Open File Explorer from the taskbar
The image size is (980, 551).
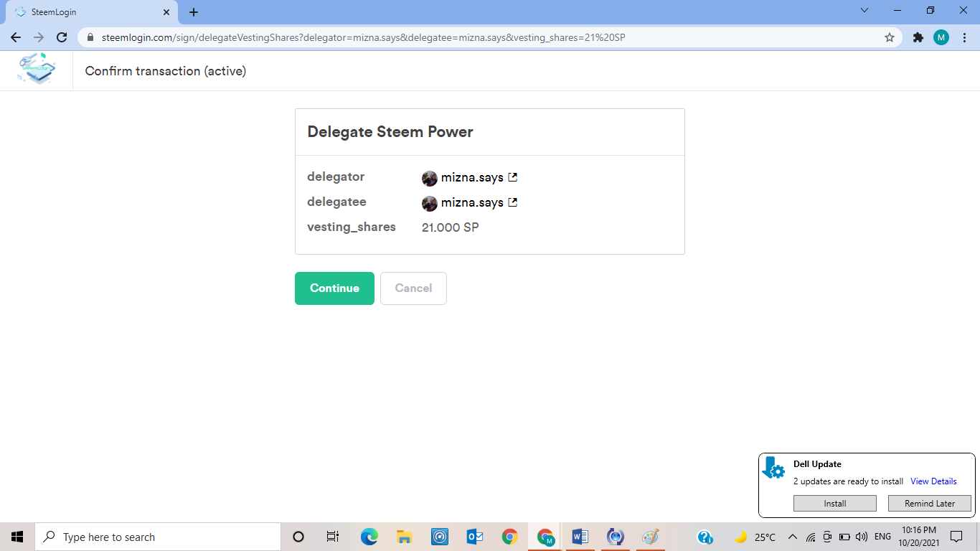[404, 537]
